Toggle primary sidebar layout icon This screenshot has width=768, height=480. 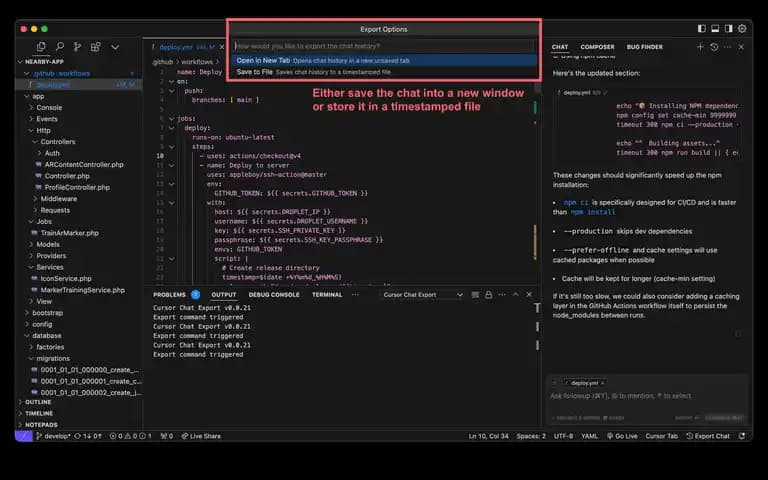click(x=701, y=29)
